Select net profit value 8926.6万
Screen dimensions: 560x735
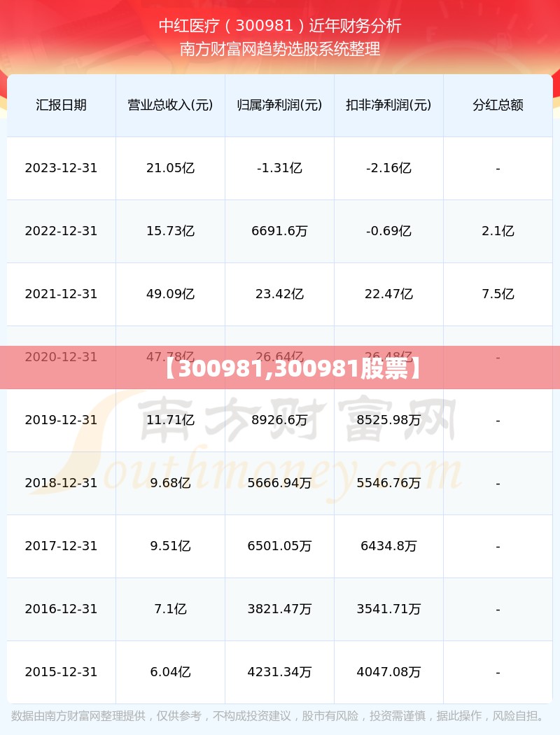tap(280, 420)
